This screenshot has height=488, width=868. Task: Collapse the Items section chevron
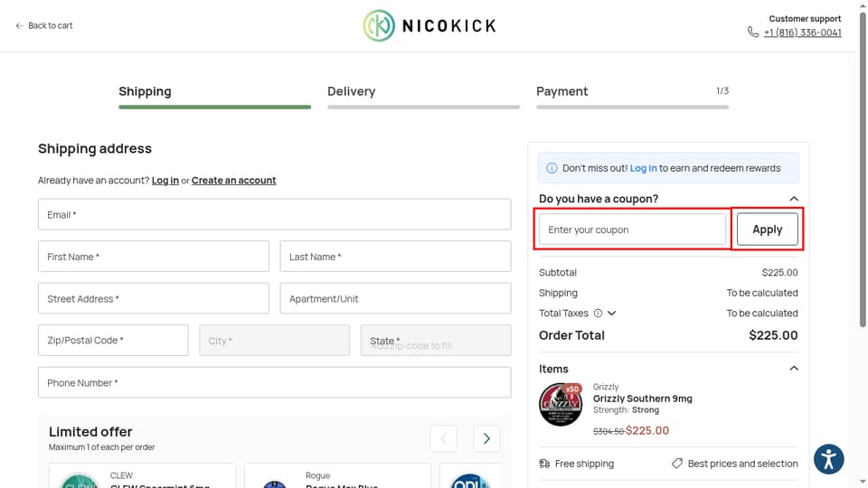(793, 369)
